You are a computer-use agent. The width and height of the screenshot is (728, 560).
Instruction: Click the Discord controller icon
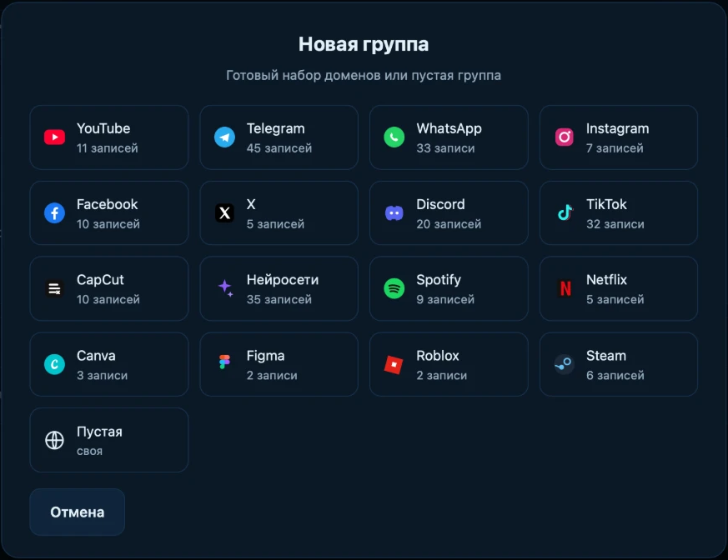pyautogui.click(x=394, y=213)
